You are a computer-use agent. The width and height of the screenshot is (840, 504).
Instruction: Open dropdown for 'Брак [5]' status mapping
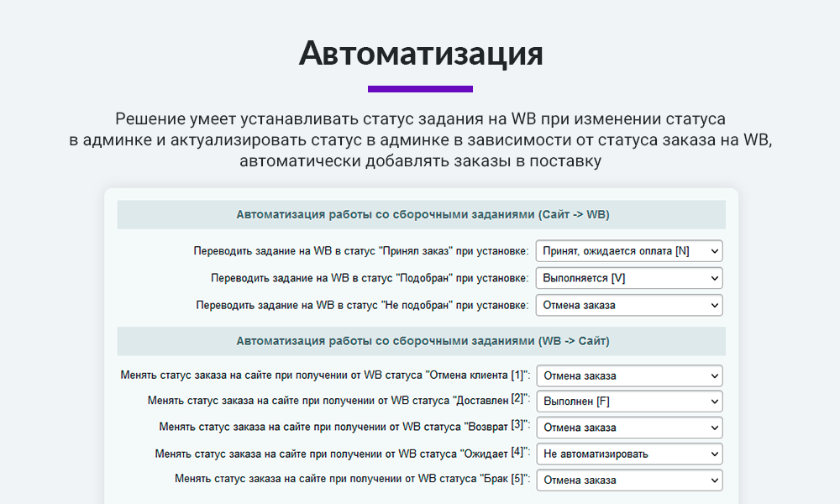click(x=628, y=480)
